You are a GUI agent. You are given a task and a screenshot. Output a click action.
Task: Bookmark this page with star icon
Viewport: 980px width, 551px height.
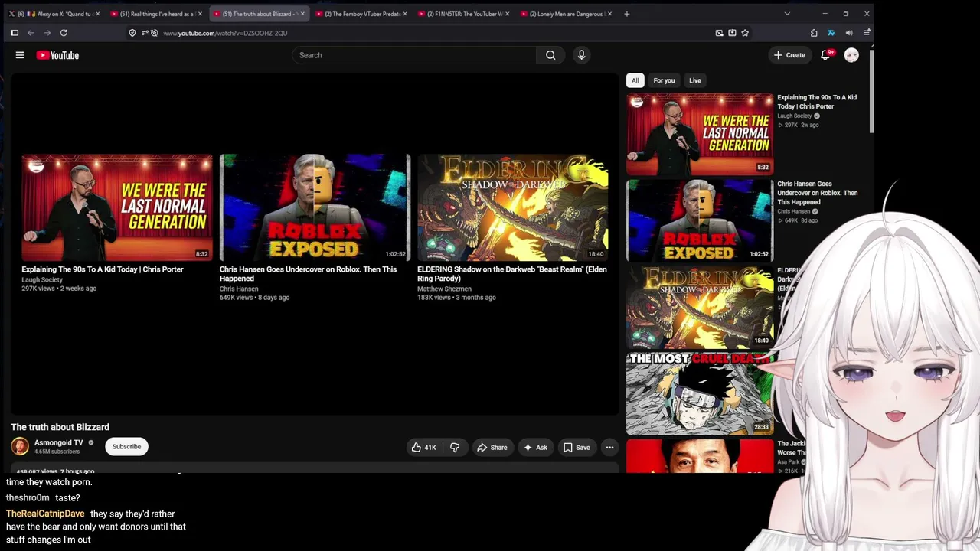coord(745,33)
